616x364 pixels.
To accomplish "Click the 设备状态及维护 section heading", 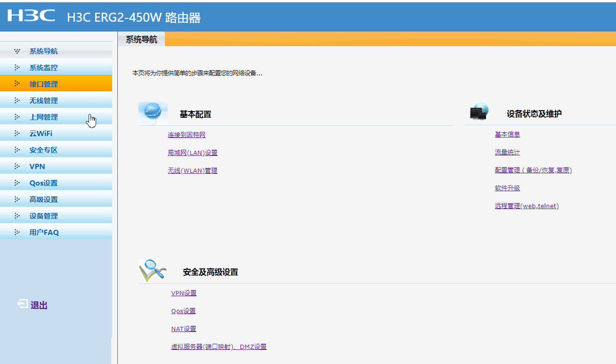I will [534, 114].
